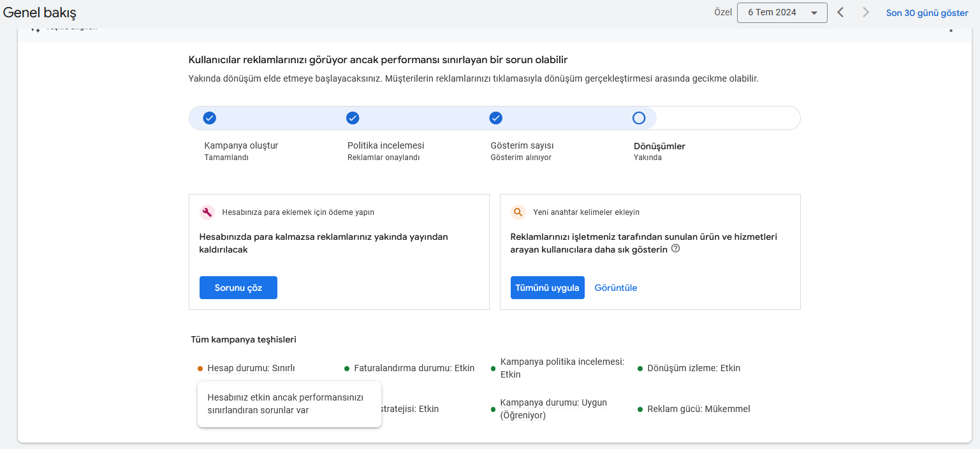
Task: Go to next date range arrow
Action: 865,13
